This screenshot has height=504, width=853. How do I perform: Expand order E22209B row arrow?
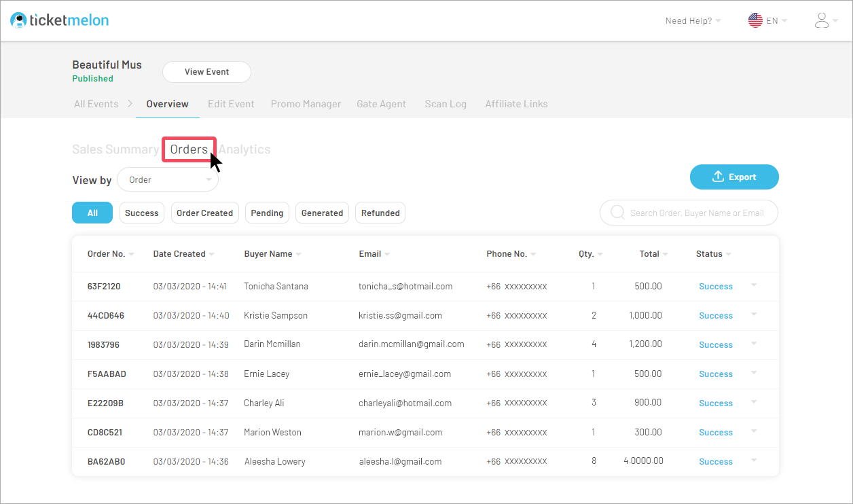click(754, 402)
